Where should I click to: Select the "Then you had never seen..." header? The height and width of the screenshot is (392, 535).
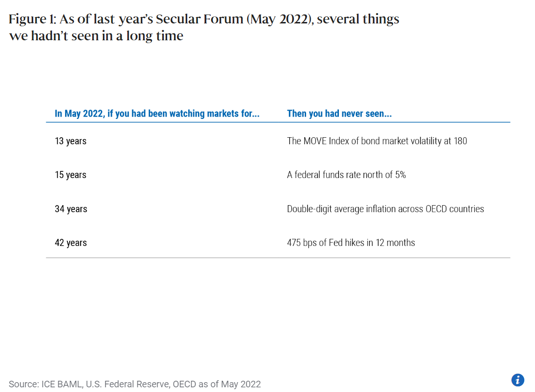339,113
